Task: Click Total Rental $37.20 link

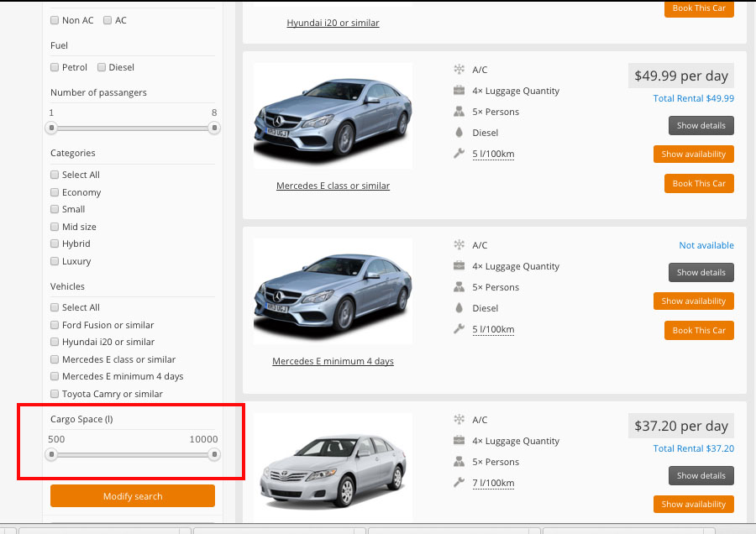Action: click(693, 448)
